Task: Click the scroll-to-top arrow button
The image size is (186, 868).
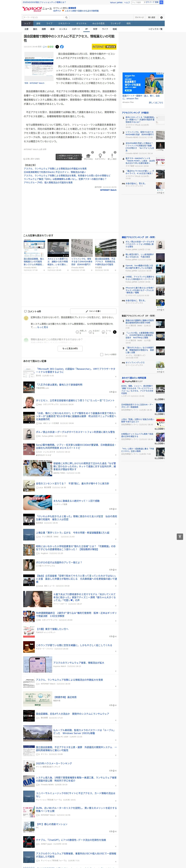Action: pos(180,536)
